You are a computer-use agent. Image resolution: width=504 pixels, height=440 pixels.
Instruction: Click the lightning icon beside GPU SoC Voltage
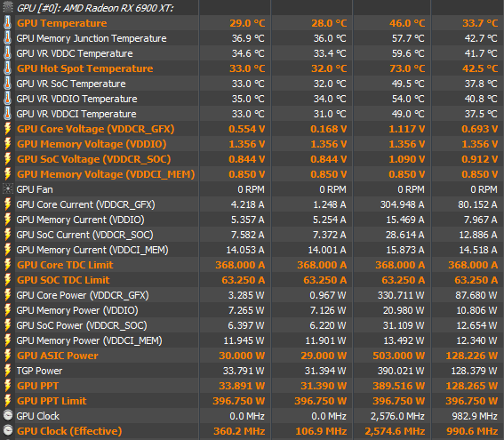click(x=7, y=159)
